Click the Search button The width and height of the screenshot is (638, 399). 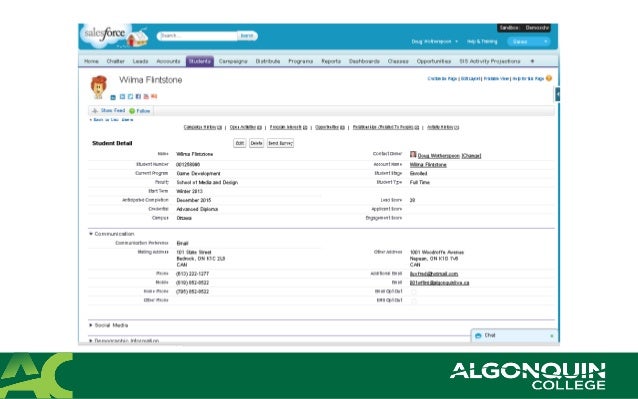(x=247, y=36)
